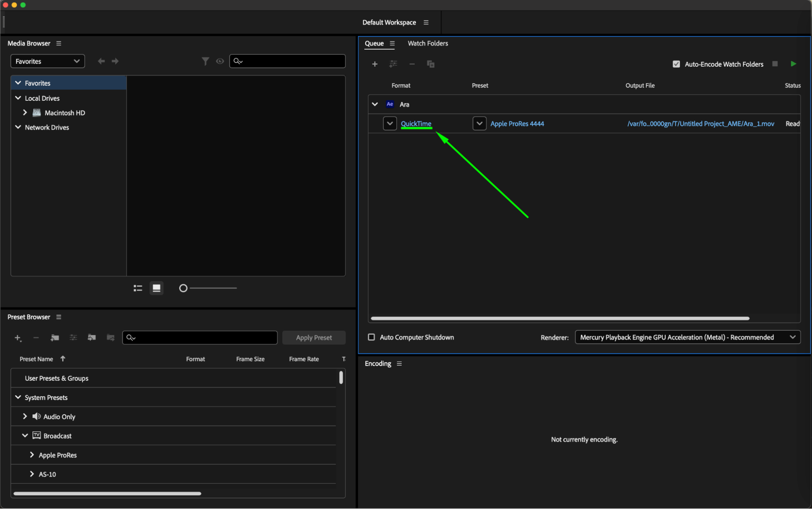Switch Media Browser to thumbnail view

pyautogui.click(x=156, y=288)
